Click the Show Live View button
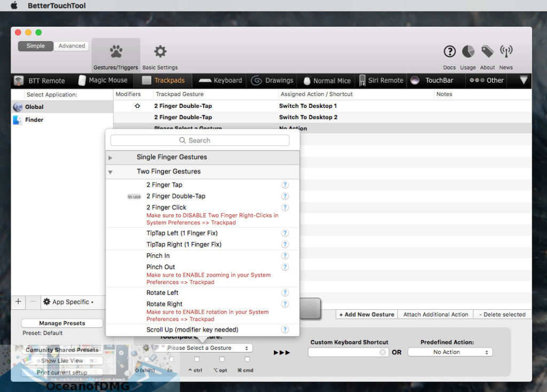547x392 pixels. pyautogui.click(x=62, y=360)
